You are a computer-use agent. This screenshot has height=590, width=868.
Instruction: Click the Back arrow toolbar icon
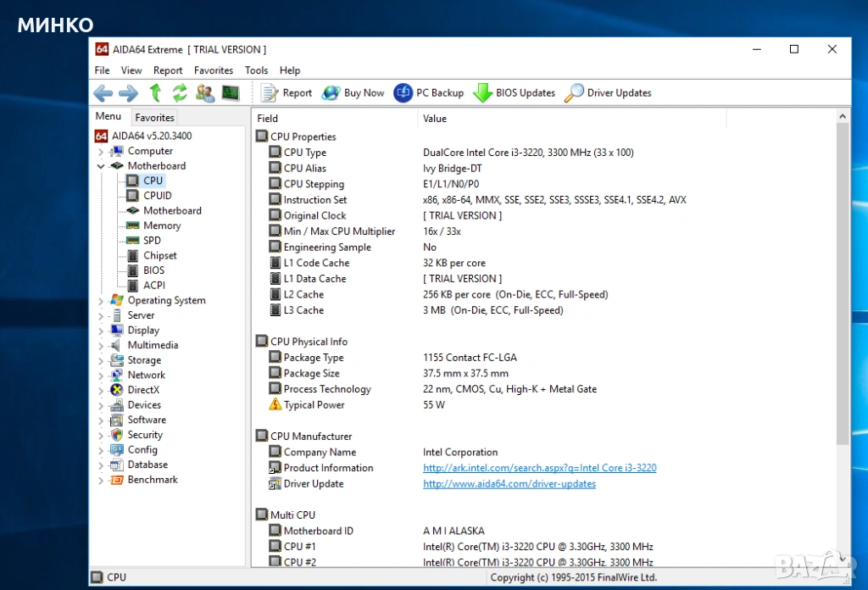[x=103, y=93]
